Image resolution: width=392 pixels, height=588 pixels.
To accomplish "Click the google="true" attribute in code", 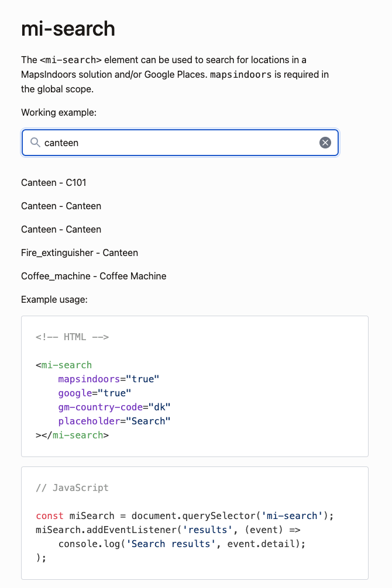I will click(94, 393).
